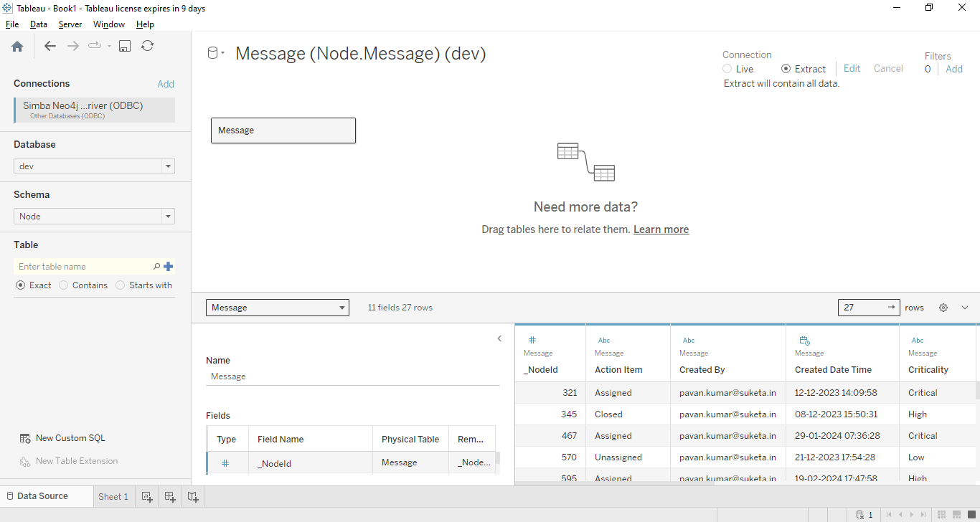Refresh the data source with the refresh icon
The width and height of the screenshot is (980, 522).
148,45
